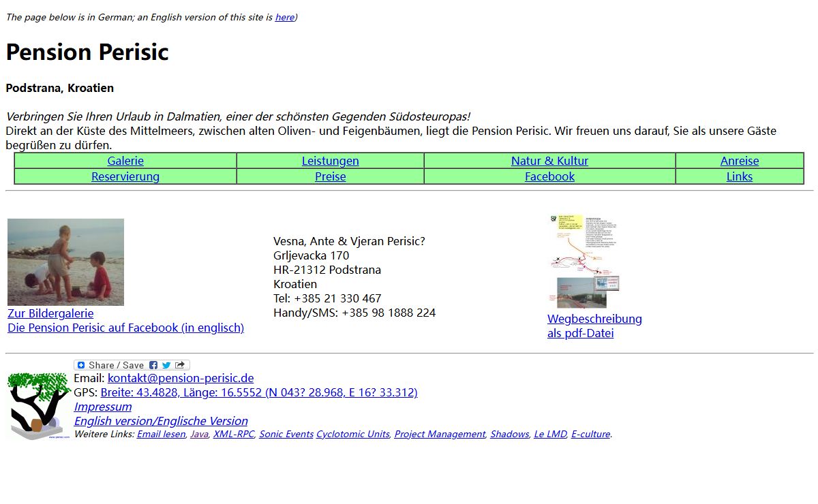Screen dimensions: 818x504
Task: Click the kontakt@pension-perisic.de email link
Action: point(181,378)
